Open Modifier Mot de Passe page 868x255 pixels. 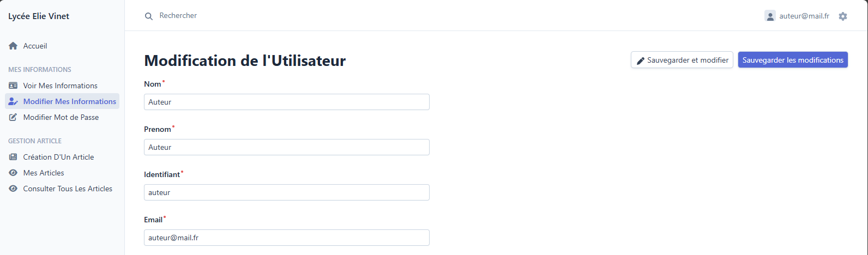[x=61, y=117]
